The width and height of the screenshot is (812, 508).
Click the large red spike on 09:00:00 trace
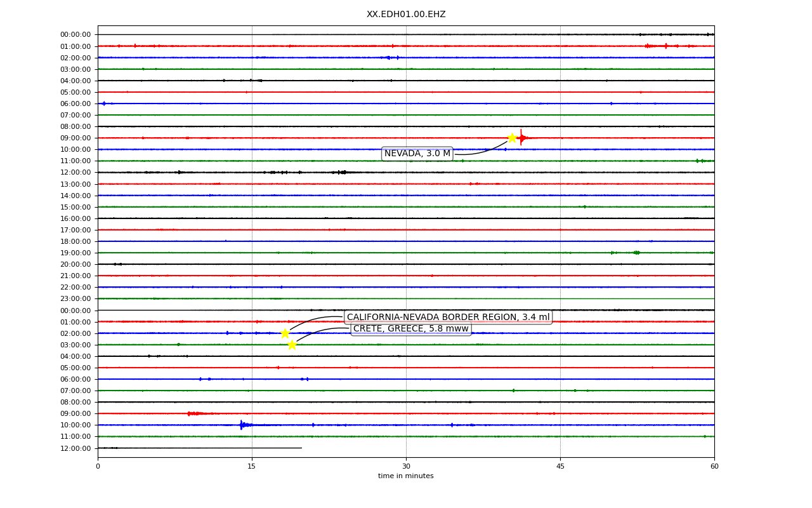[521, 138]
